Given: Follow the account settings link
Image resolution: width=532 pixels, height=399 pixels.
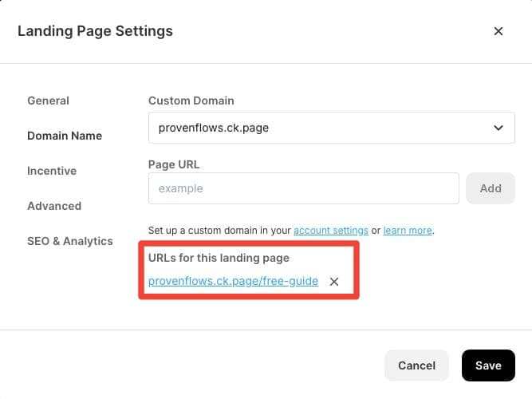Looking at the screenshot, I should pyautogui.click(x=331, y=231).
